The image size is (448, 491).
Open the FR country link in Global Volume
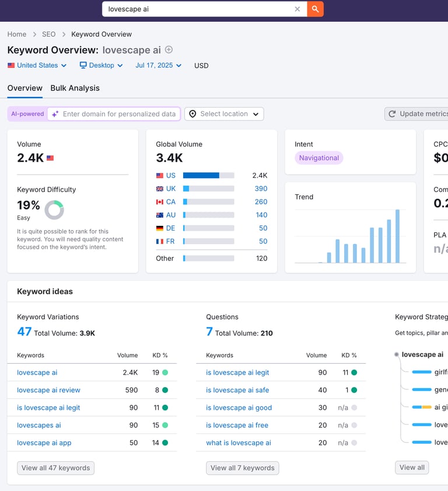pos(170,241)
